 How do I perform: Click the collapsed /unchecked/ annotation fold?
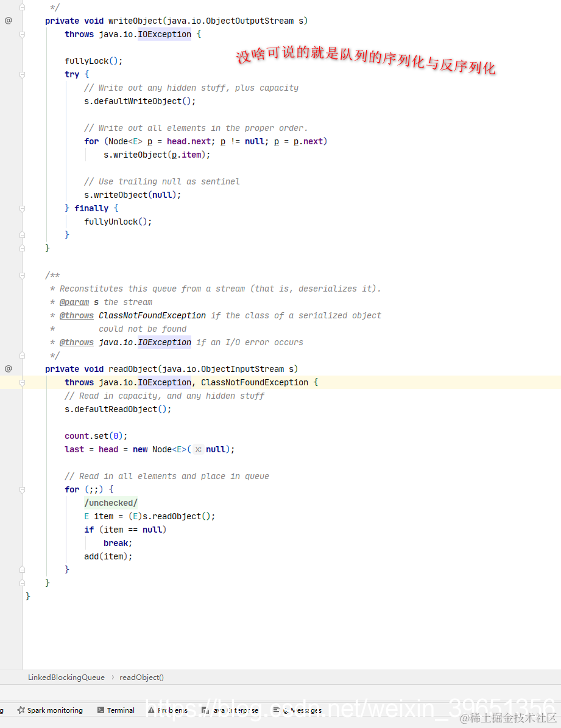[111, 503]
